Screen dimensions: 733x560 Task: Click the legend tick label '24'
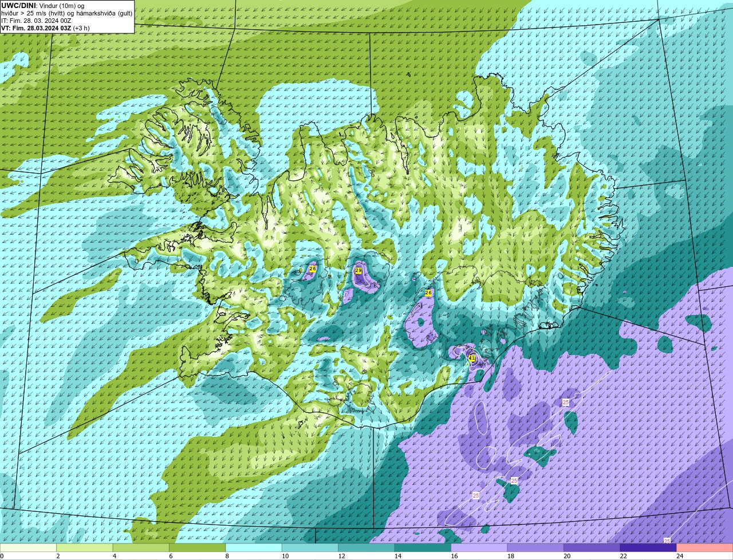680,556
